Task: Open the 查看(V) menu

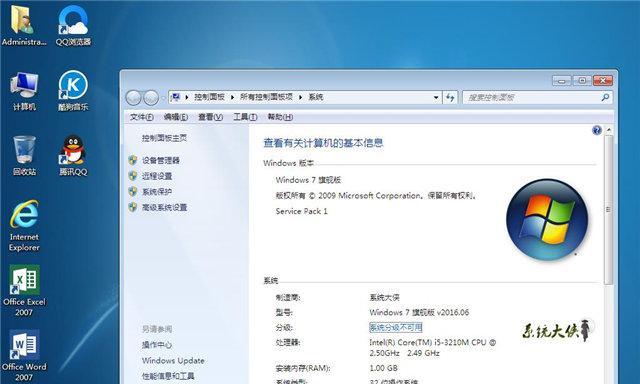Action: pyautogui.click(x=210, y=117)
